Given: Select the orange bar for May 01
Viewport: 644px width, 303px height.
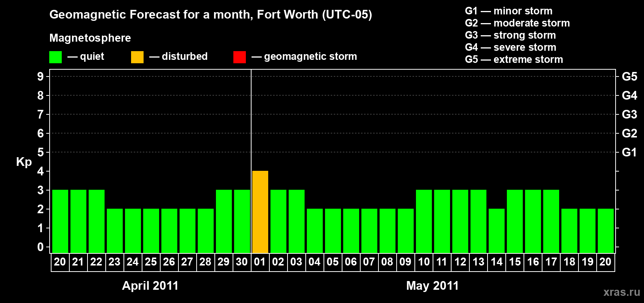Looking at the screenshot, I should (260, 212).
